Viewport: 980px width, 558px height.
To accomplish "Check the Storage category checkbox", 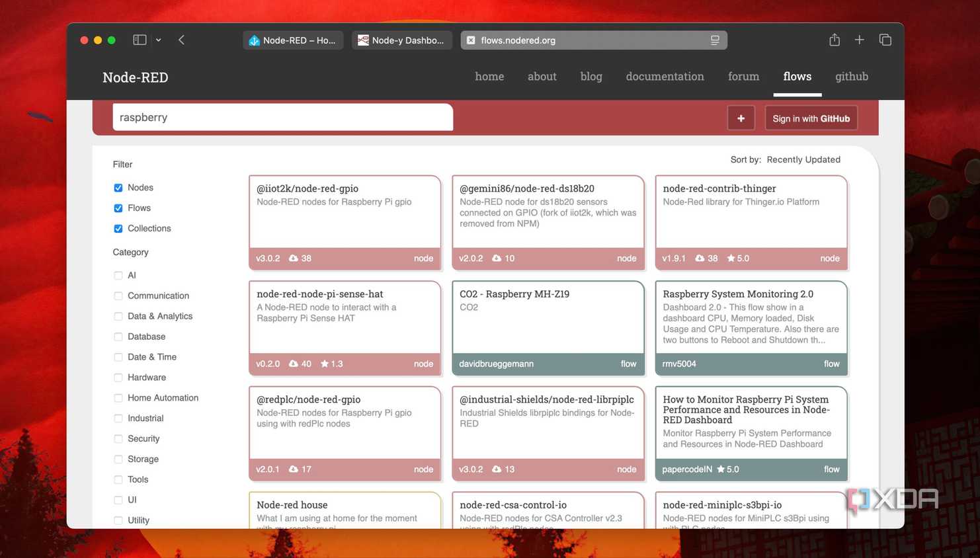I will [x=118, y=459].
